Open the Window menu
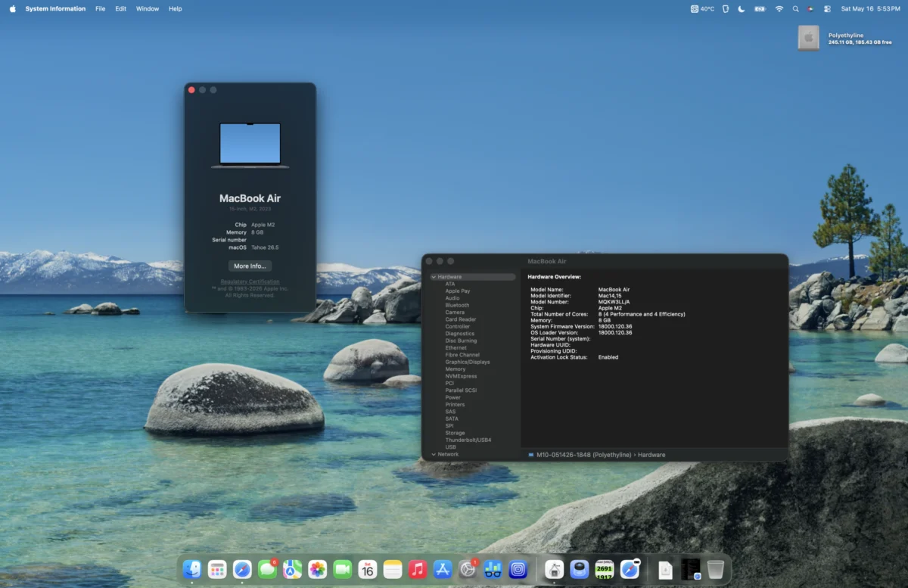This screenshot has width=908, height=588. pos(148,9)
